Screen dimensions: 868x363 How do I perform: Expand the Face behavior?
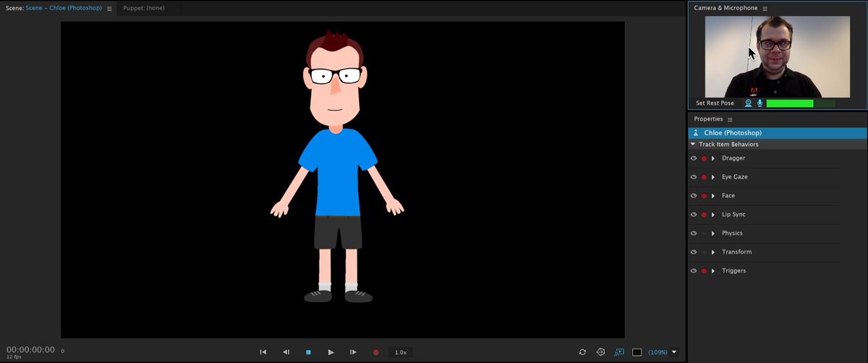713,196
